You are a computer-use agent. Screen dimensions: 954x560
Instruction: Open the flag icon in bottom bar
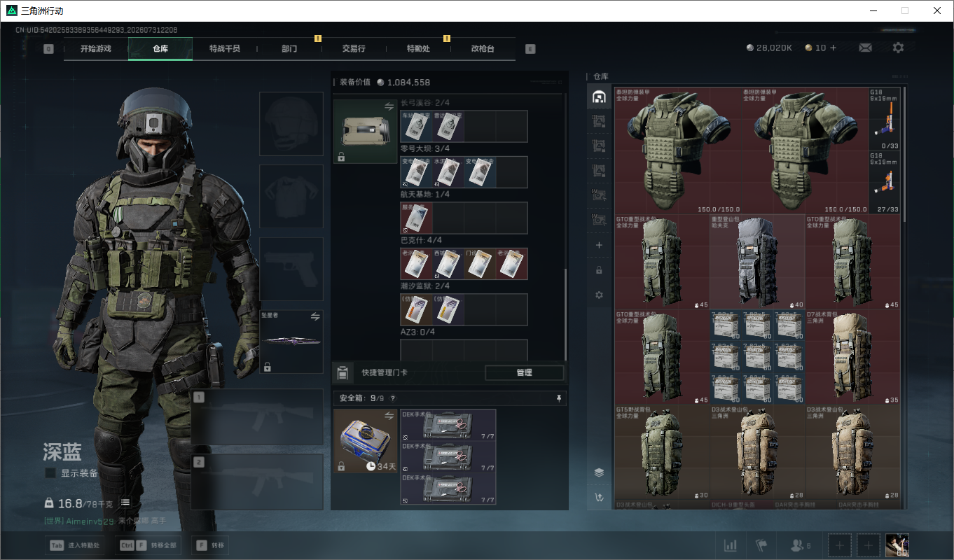tap(761, 545)
